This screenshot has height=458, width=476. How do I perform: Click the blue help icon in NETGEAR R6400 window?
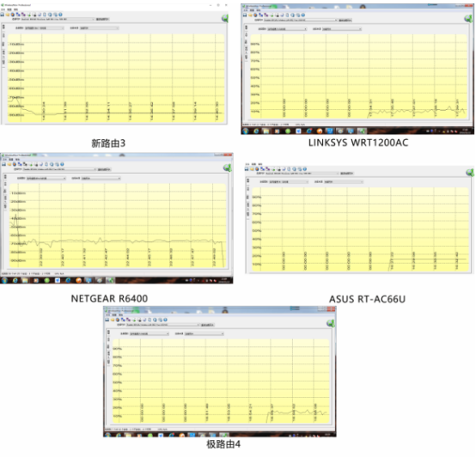click(62, 164)
